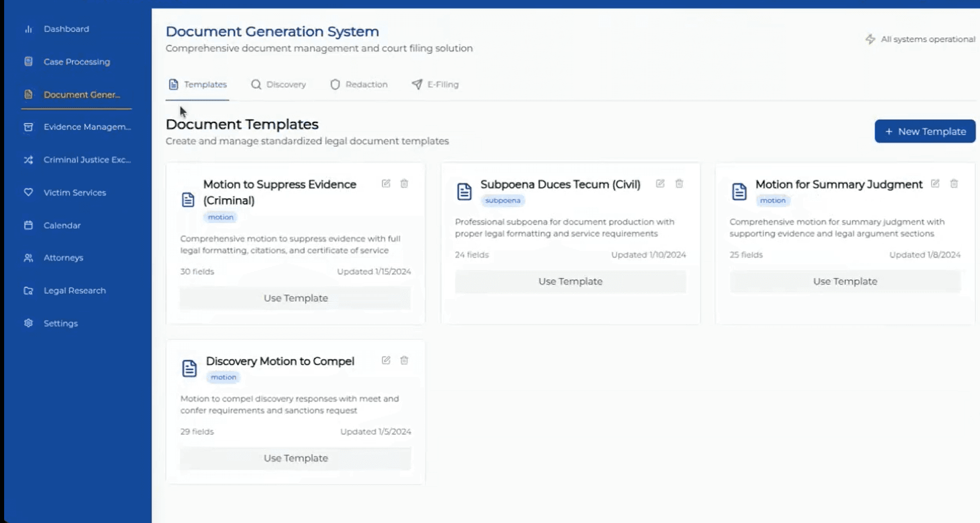The height and width of the screenshot is (523, 980).
Task: Edit the Motion for Summary Judgment template
Action: click(x=935, y=183)
